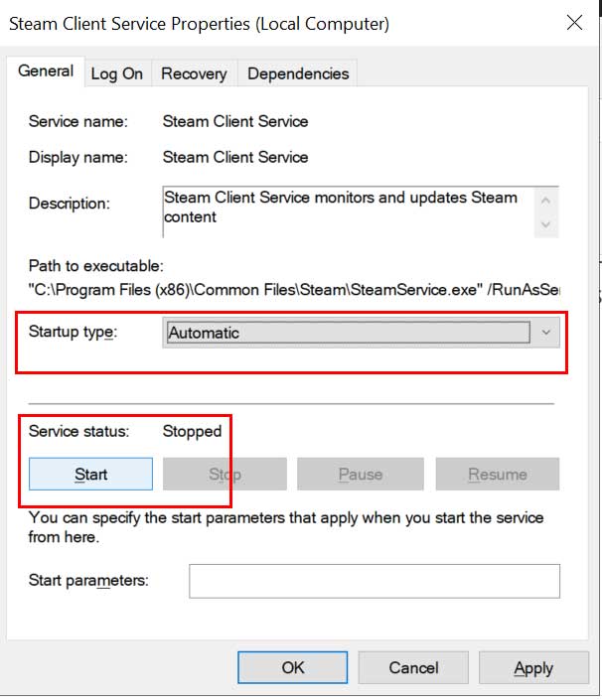The width and height of the screenshot is (602, 700).
Task: Click the greyed-out Stop button
Action: [x=225, y=474]
